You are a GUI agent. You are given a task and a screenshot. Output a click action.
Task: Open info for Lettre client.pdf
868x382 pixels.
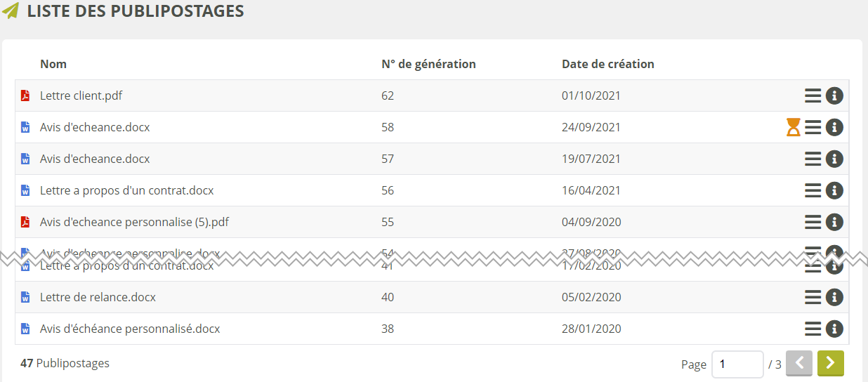[x=834, y=95]
